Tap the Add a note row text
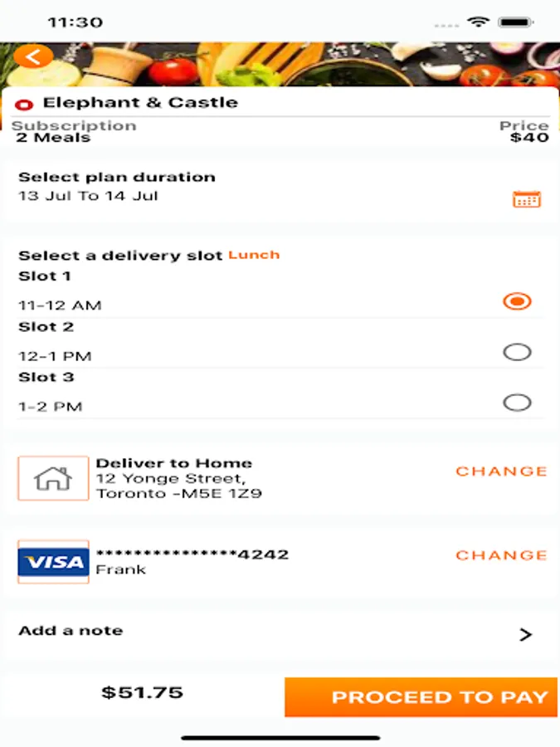 71,631
